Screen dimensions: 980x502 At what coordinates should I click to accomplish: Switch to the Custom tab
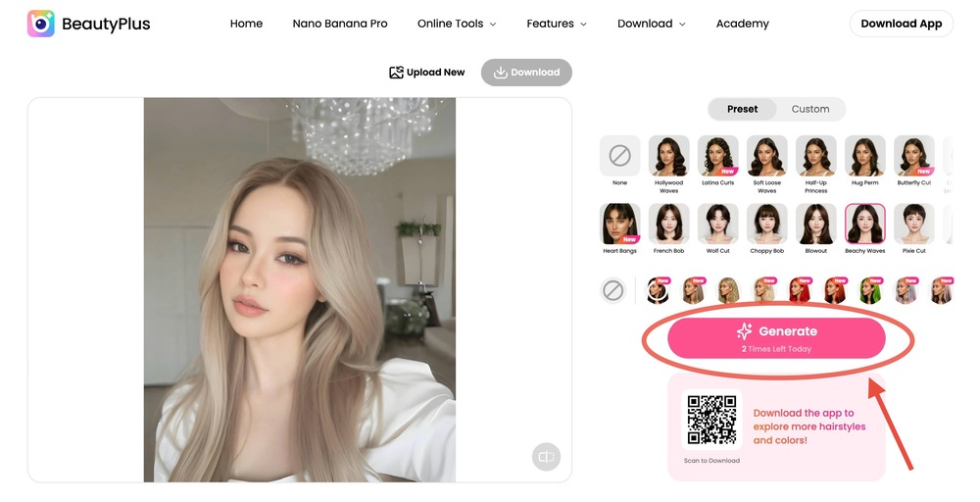pyautogui.click(x=810, y=109)
